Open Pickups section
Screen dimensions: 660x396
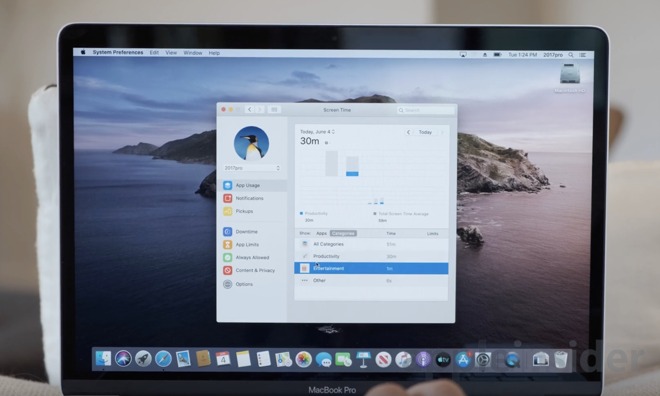coord(252,211)
